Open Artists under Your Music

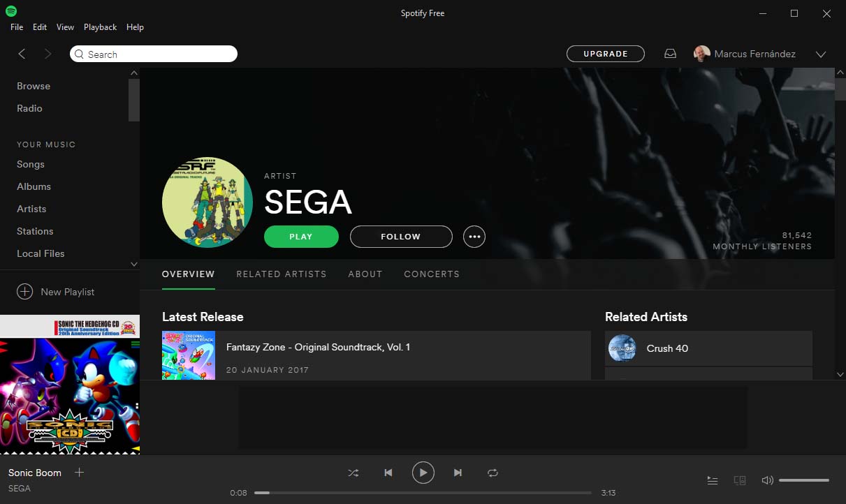click(31, 209)
